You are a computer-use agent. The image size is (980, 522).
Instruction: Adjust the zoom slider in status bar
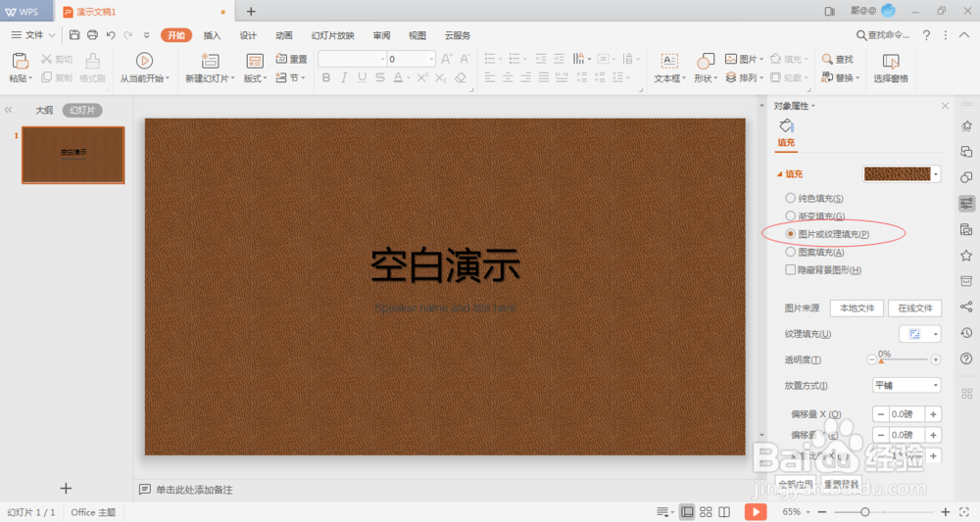[865, 512]
